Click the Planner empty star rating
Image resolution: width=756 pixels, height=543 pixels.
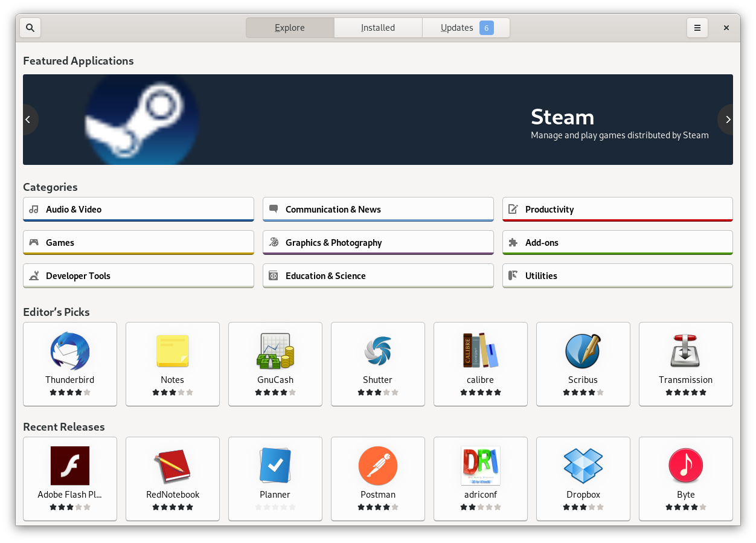(275, 507)
